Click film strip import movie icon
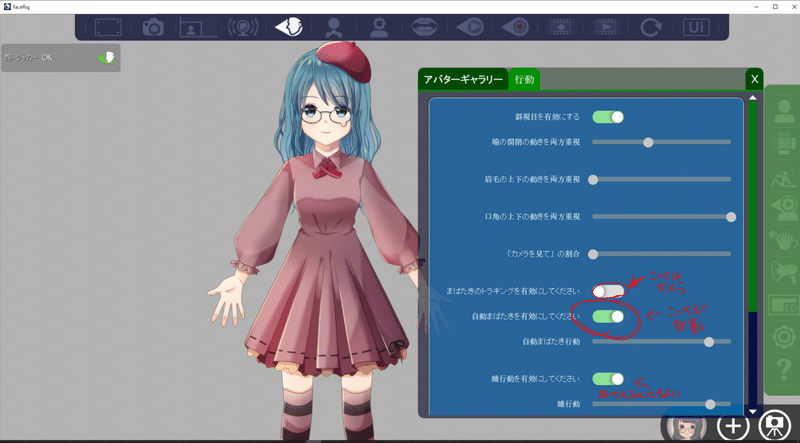The image size is (800, 443). [x=560, y=27]
